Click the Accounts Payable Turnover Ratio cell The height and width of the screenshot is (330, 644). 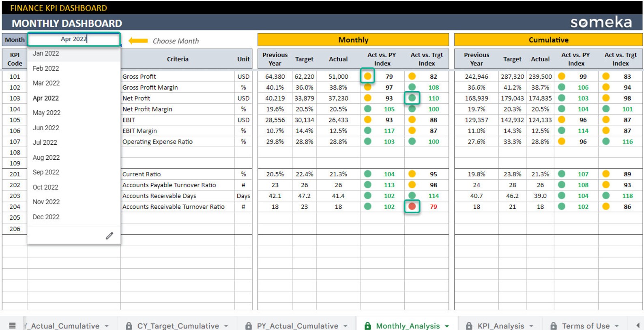point(178,185)
